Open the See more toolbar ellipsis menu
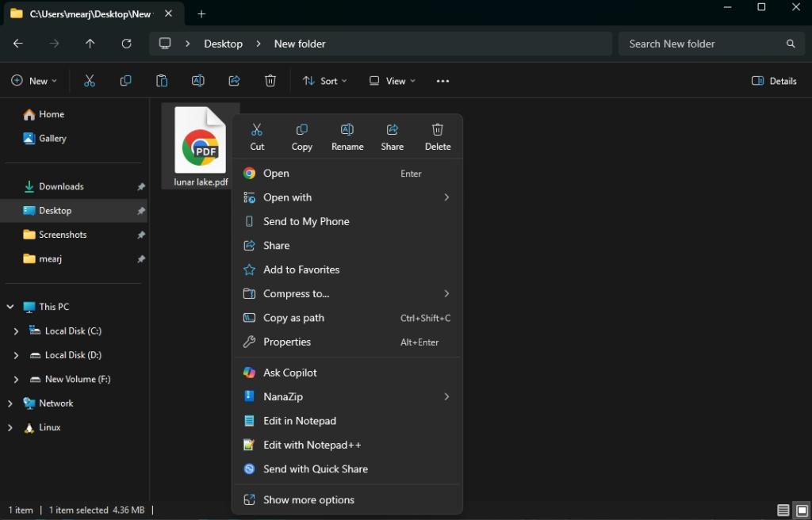This screenshot has height=520, width=812. click(x=442, y=80)
